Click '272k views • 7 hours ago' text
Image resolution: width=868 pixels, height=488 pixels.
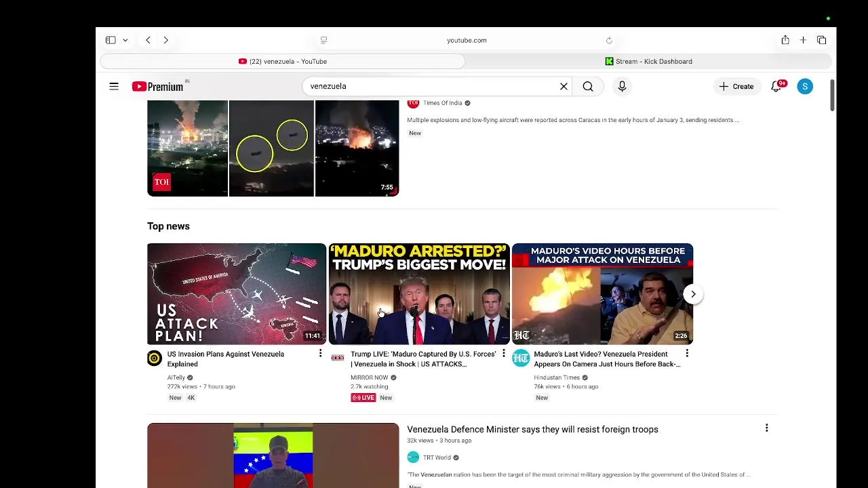tap(201, 386)
